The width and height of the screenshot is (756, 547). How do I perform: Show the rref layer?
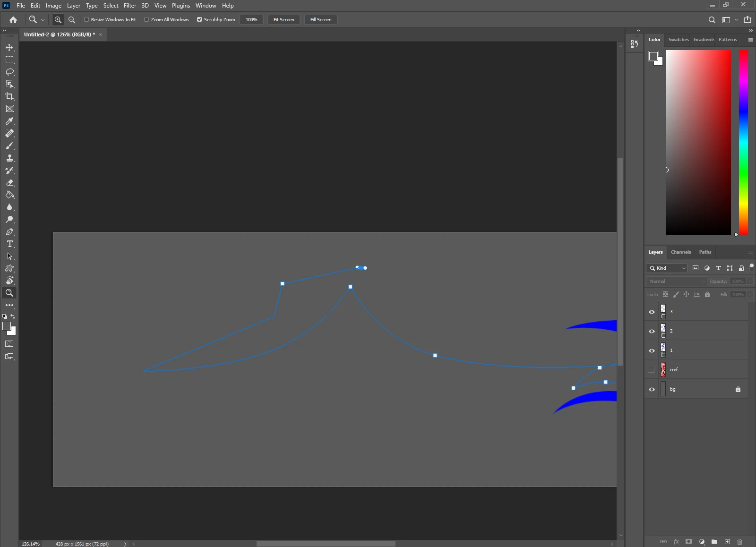click(x=652, y=370)
